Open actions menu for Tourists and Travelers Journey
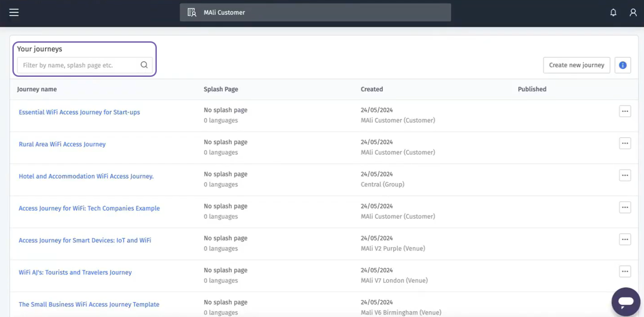This screenshot has height=317, width=644. pyautogui.click(x=625, y=271)
